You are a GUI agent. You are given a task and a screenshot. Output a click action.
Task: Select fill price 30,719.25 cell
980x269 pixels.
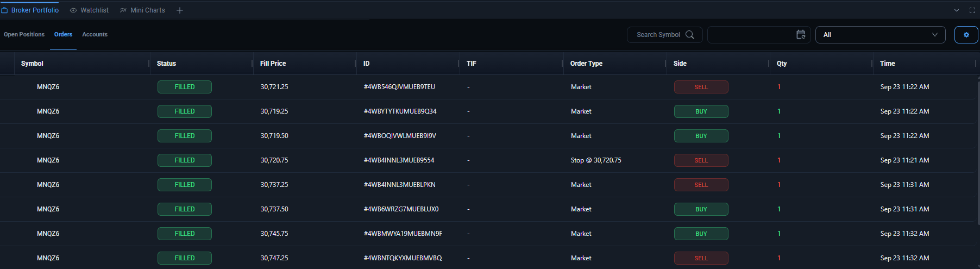(x=274, y=111)
